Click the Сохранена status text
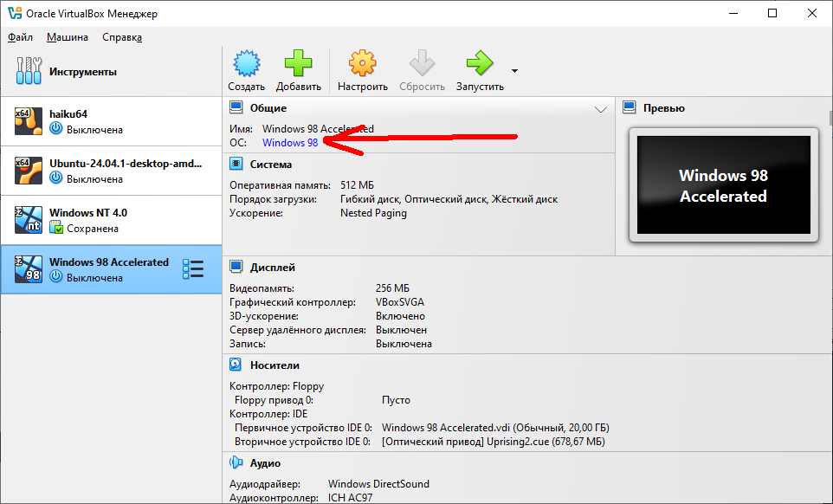The height and width of the screenshot is (504, 833). point(93,229)
